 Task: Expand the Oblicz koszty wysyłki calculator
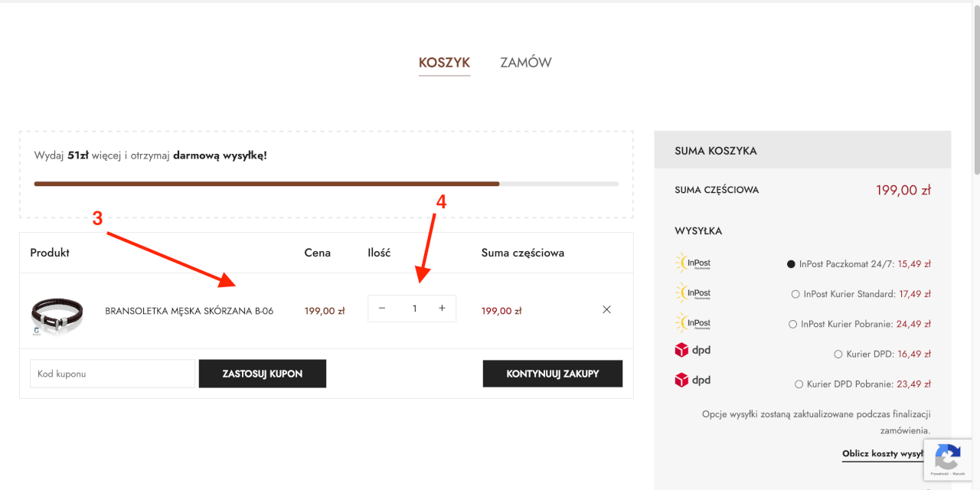883,453
